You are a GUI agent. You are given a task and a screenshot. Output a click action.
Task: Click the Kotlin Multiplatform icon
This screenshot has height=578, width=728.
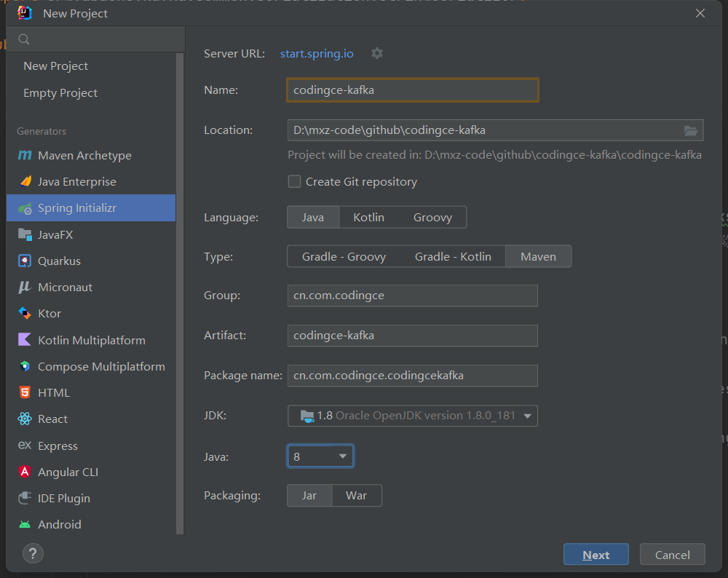click(25, 340)
